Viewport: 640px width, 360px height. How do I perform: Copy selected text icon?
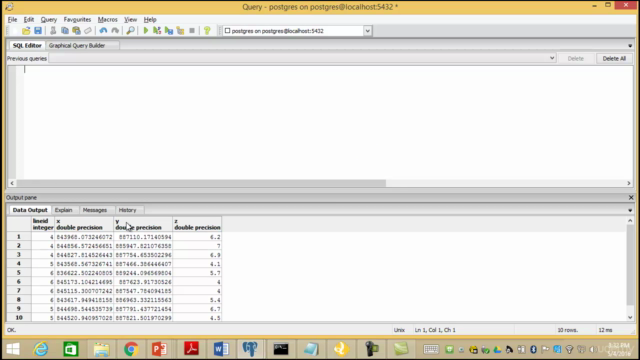pos(64,31)
